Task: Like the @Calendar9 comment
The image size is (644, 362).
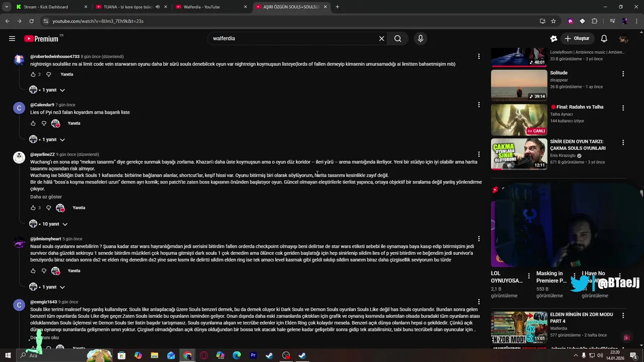Action: (33, 123)
